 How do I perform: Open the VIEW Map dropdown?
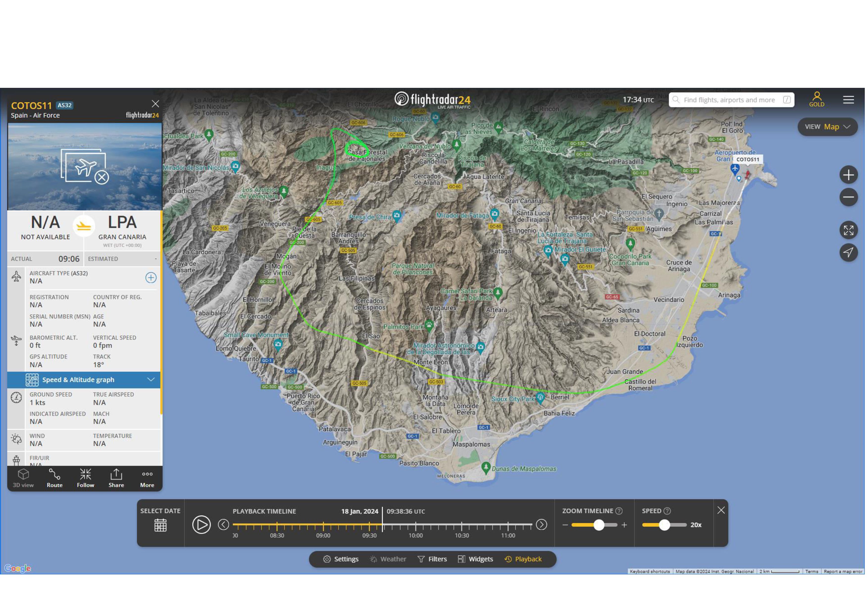click(x=827, y=127)
